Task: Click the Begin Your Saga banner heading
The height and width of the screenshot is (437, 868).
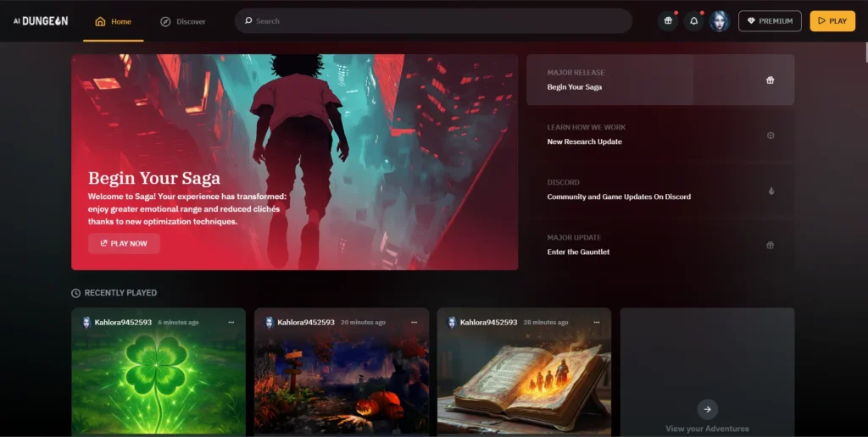Action: 154,178
